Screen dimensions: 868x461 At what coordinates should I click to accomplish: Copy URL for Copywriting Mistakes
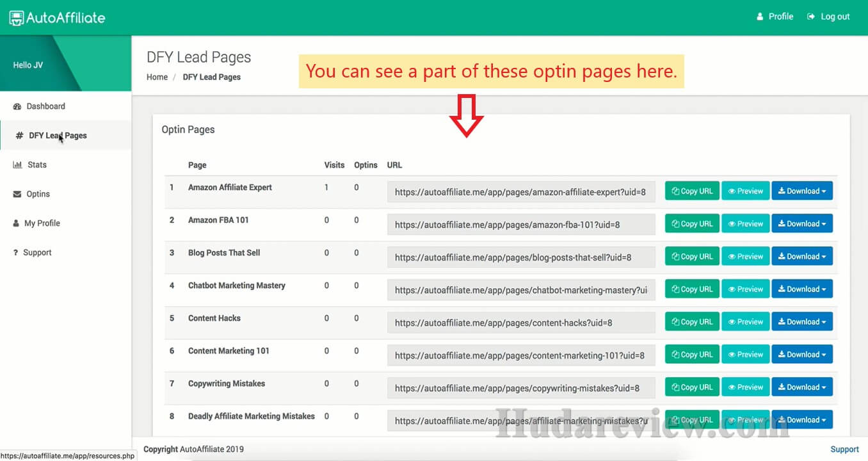pyautogui.click(x=692, y=387)
